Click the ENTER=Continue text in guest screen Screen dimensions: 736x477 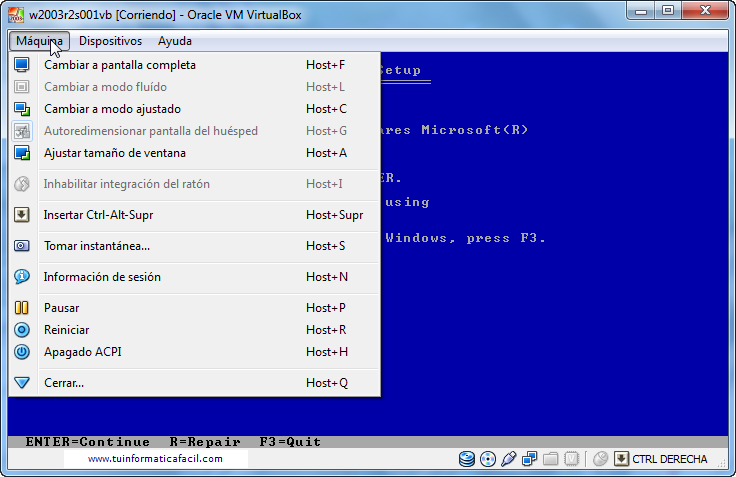(x=88, y=442)
